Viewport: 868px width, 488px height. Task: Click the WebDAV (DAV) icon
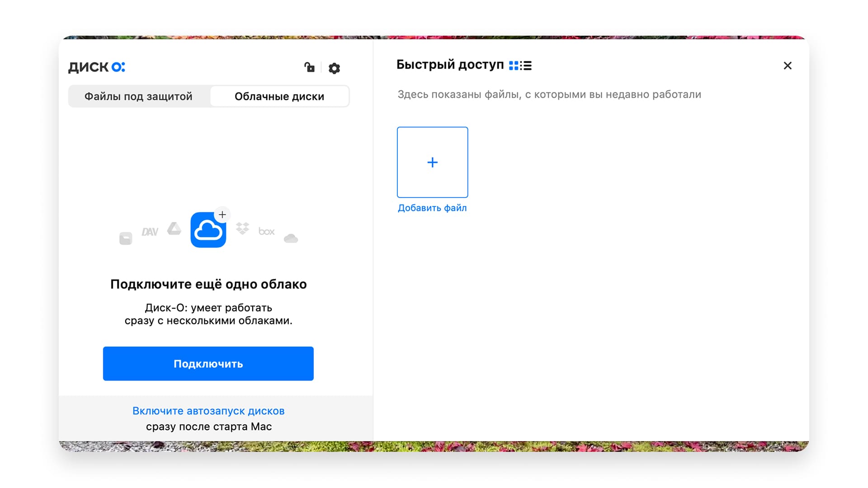point(150,232)
